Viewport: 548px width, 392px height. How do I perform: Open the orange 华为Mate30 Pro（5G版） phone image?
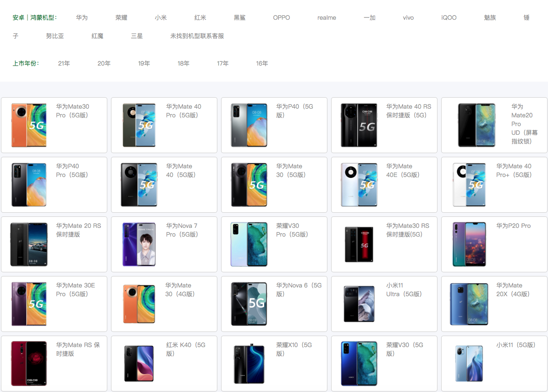pos(29,125)
